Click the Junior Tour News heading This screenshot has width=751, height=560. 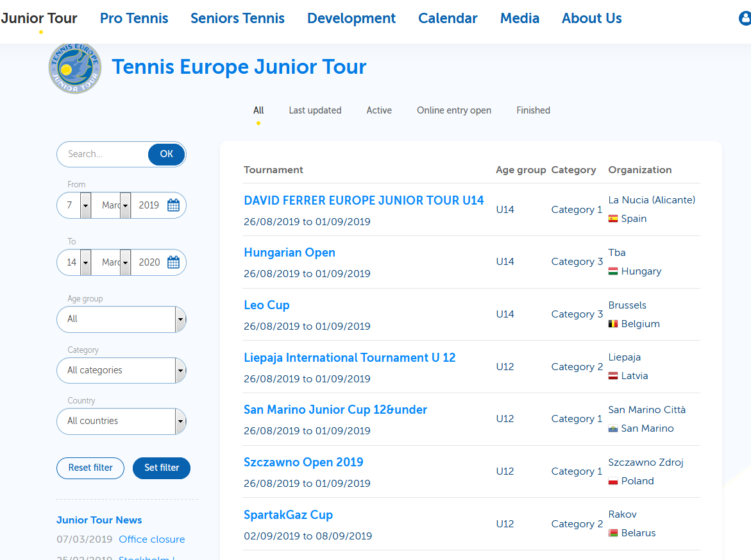(x=99, y=520)
